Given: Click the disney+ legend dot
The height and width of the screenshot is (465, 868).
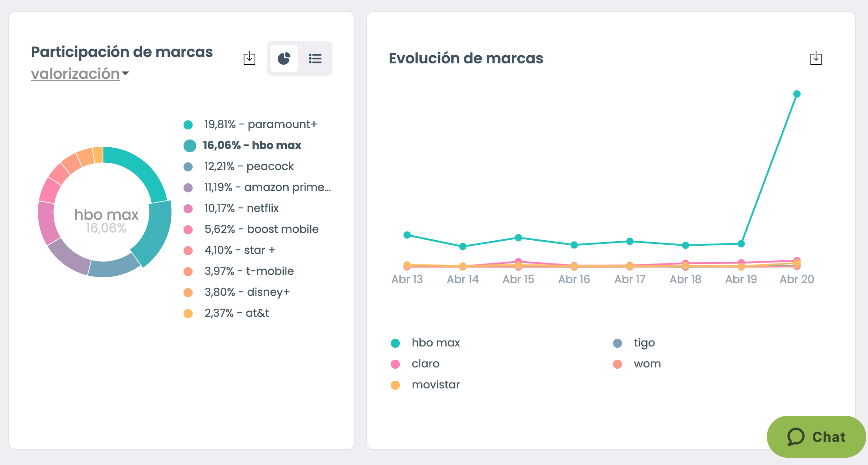Looking at the screenshot, I should [188, 293].
